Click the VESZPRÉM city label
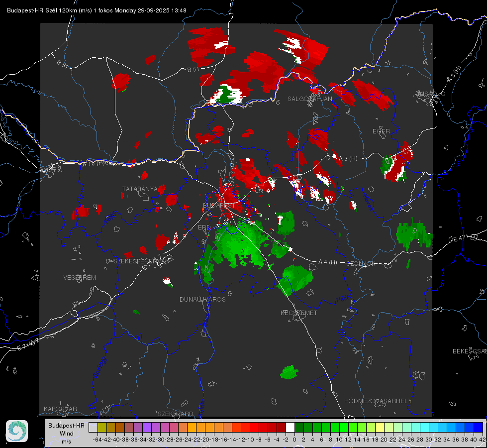The width and height of the screenshot is (487, 448). coord(80,278)
